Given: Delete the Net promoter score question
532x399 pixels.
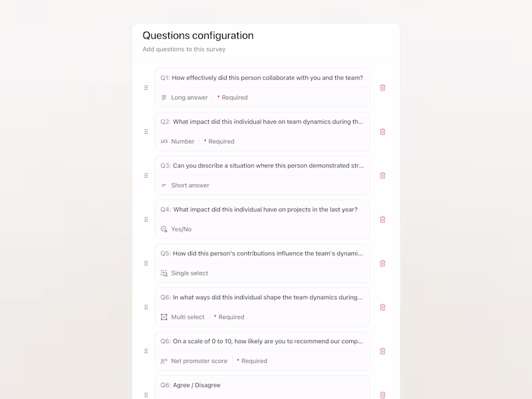Looking at the screenshot, I should (x=382, y=350).
